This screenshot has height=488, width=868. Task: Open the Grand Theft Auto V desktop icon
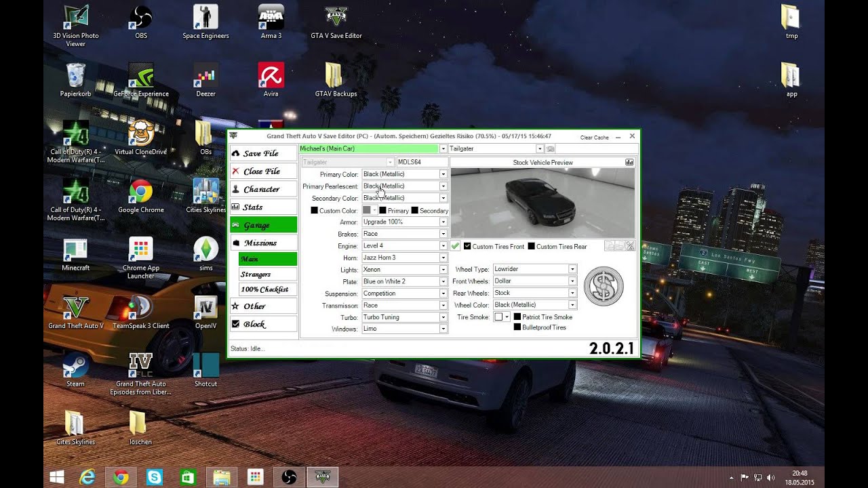pyautogui.click(x=76, y=312)
